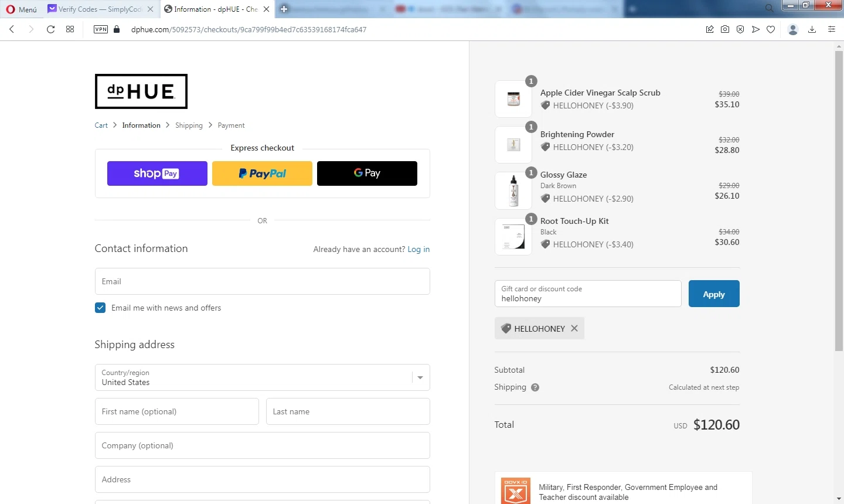The image size is (844, 504).
Task: Click discount tag icon under Glossy Glaze
Action: click(x=545, y=199)
